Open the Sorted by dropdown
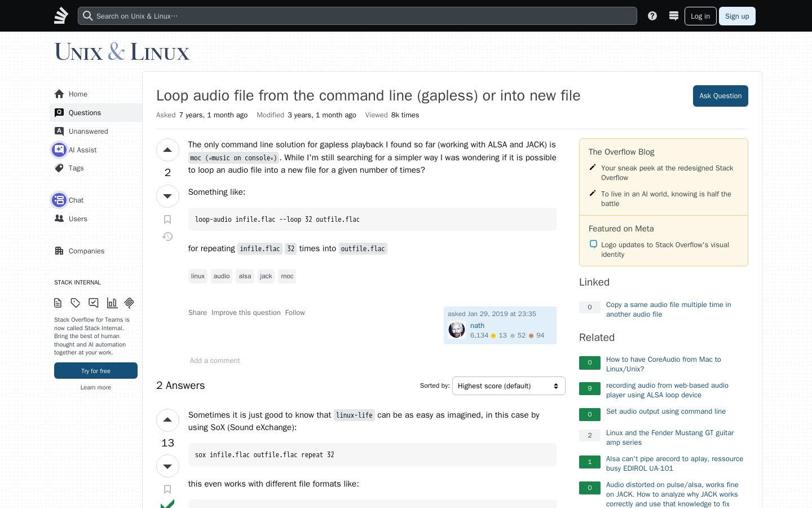 [509, 386]
